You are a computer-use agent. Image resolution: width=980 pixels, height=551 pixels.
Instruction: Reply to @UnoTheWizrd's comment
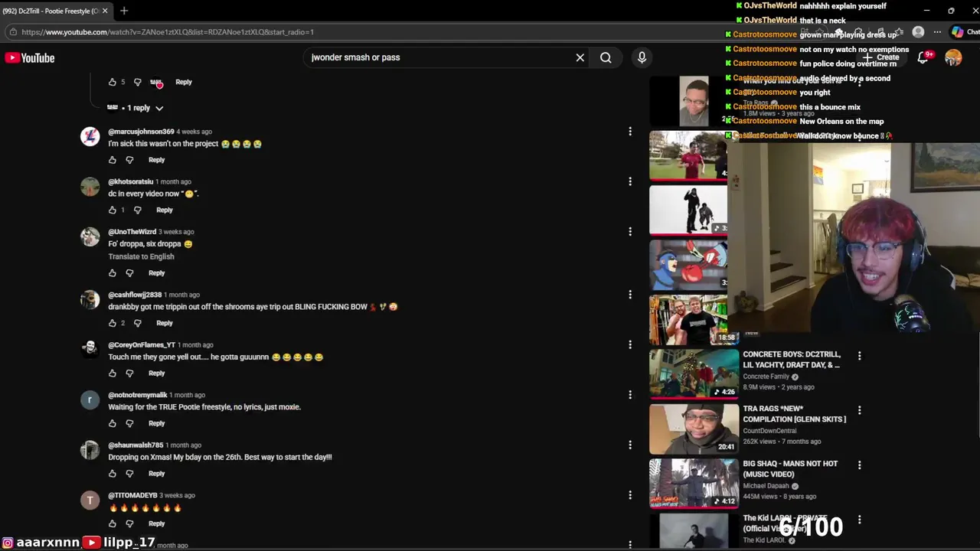(156, 272)
